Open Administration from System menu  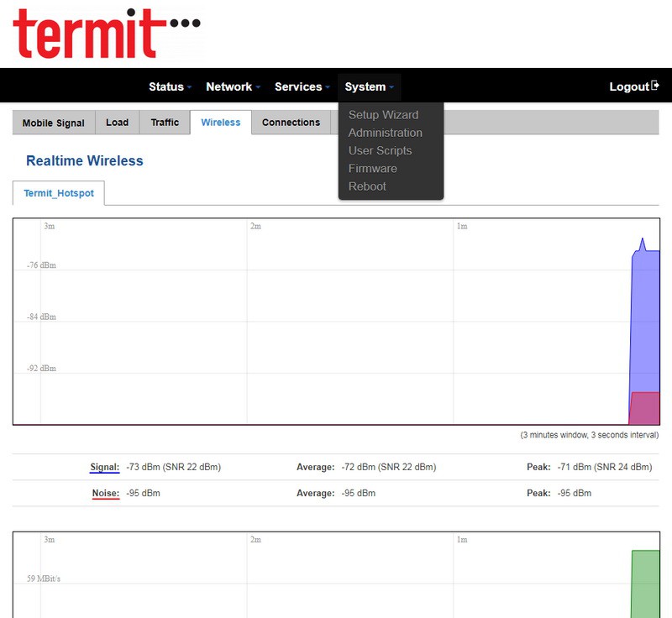click(385, 133)
